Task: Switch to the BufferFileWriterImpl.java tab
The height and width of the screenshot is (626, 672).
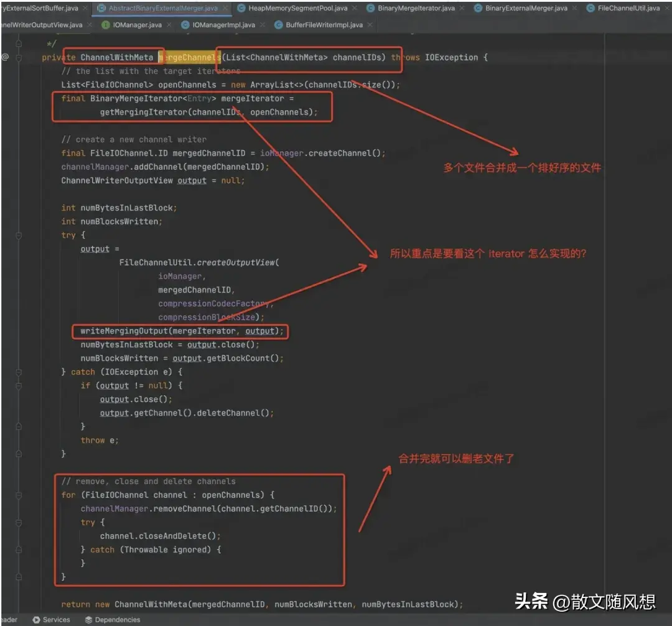Action: (x=324, y=25)
